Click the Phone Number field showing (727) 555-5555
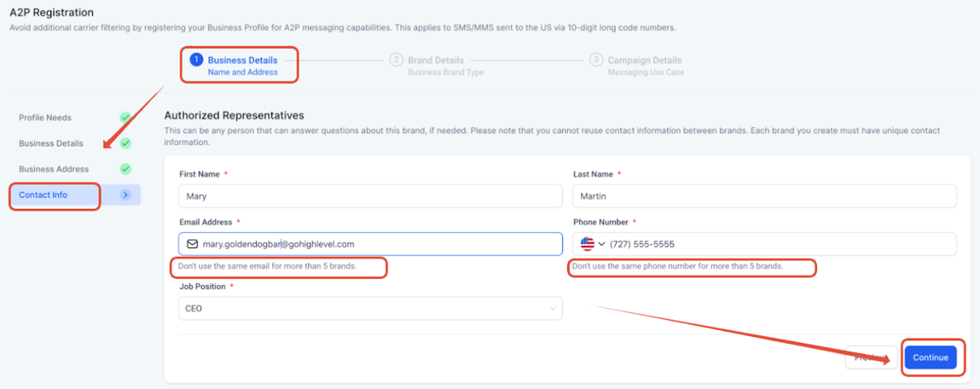The height and width of the screenshot is (389, 980). [x=764, y=244]
